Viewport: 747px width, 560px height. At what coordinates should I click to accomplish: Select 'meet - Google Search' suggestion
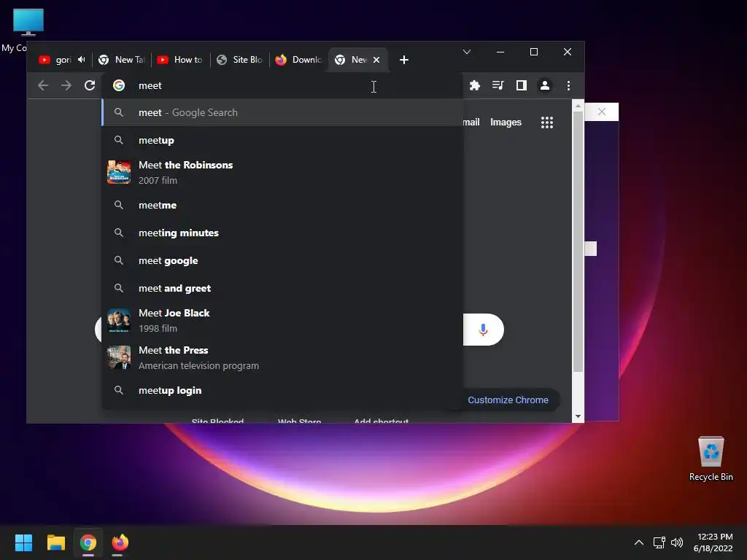point(282,113)
